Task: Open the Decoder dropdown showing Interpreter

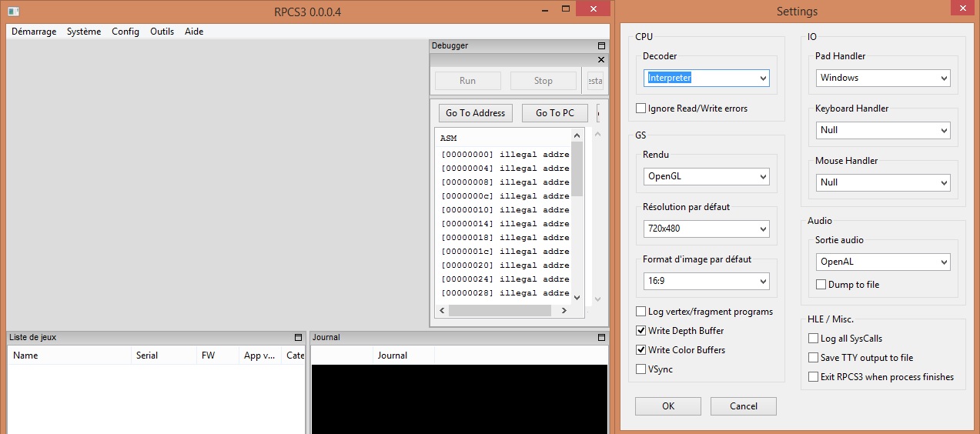Action: click(x=706, y=78)
